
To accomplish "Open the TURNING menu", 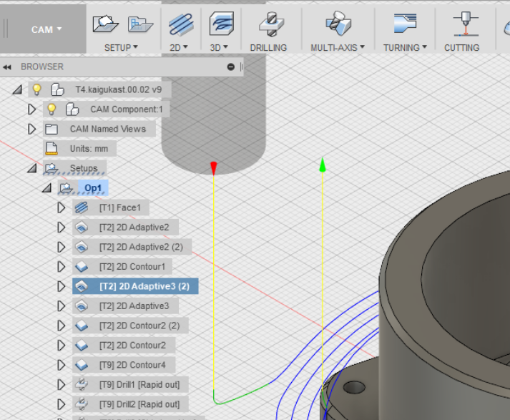I will (x=405, y=48).
